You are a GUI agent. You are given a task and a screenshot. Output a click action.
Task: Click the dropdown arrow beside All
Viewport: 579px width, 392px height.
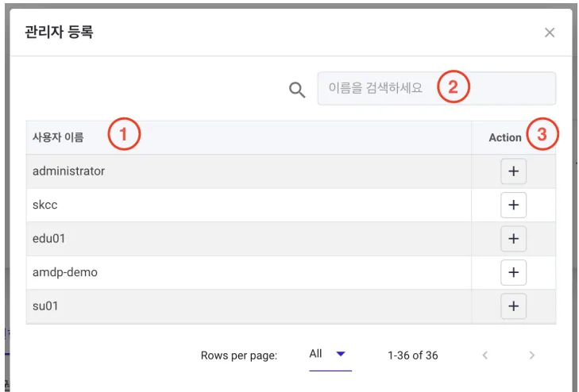tap(341, 354)
